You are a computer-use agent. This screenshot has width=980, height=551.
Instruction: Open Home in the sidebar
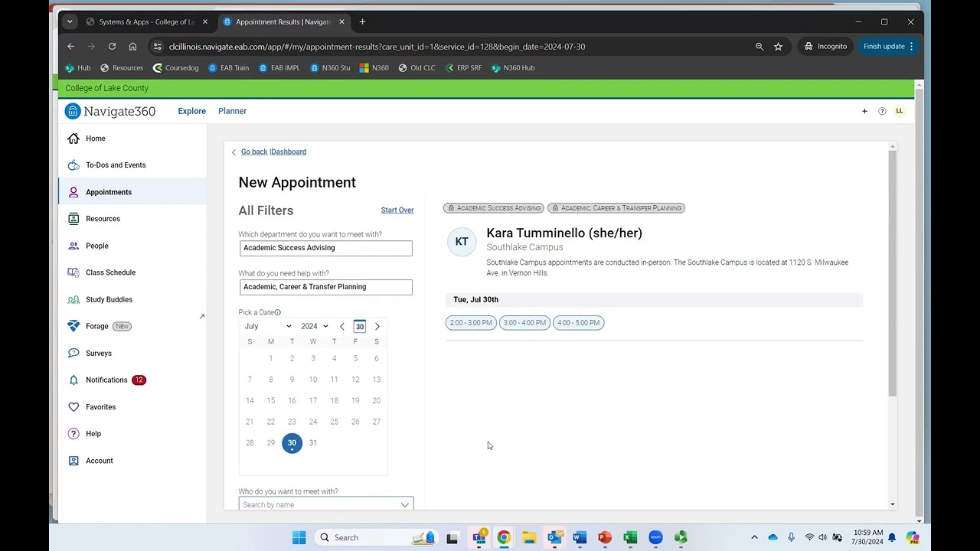click(95, 139)
